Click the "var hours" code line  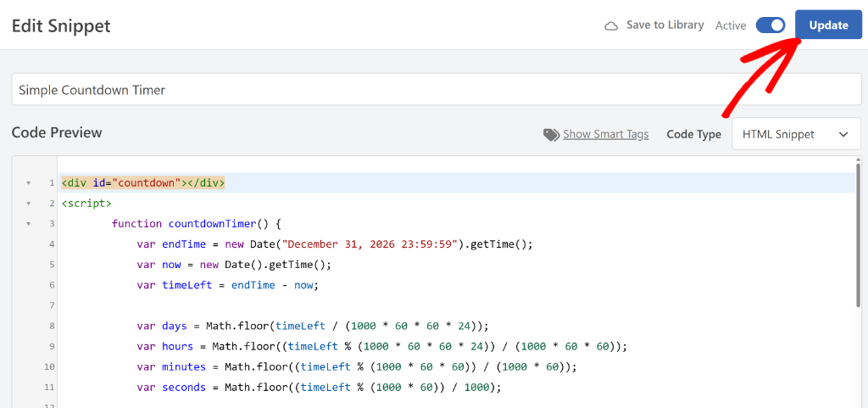click(382, 347)
